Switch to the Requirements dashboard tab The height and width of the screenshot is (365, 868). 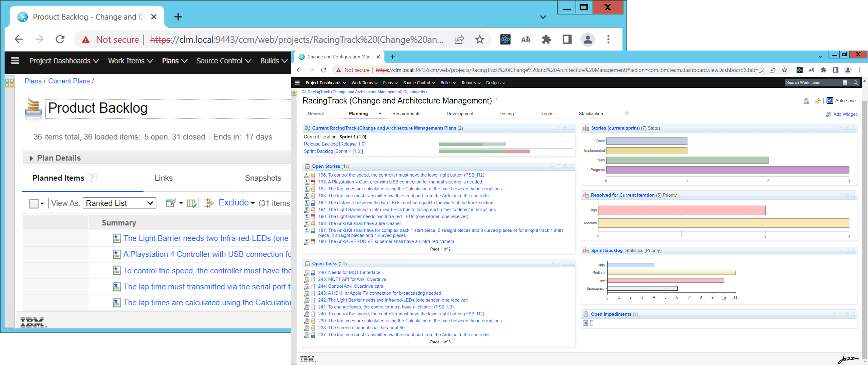click(x=406, y=114)
